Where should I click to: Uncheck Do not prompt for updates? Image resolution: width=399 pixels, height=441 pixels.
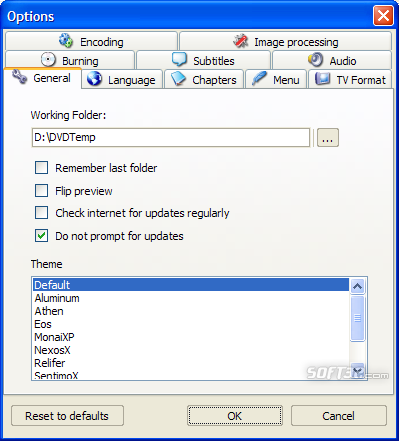click(41, 236)
